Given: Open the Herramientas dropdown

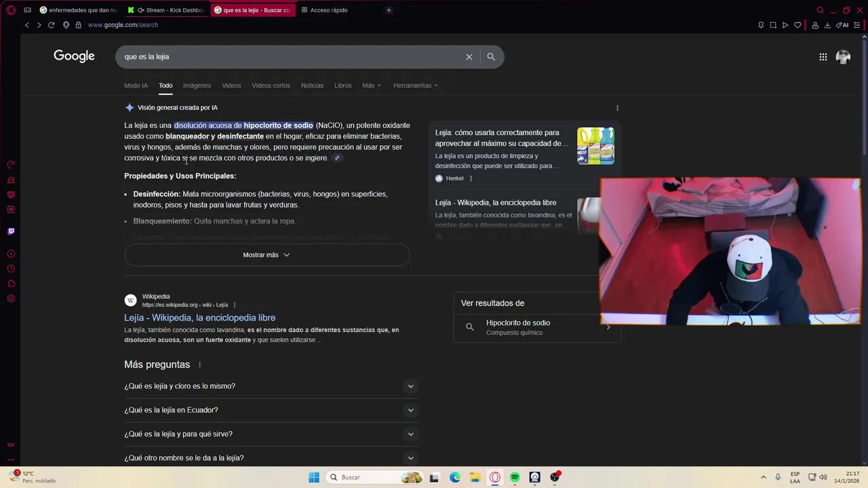Looking at the screenshot, I should coord(416,85).
